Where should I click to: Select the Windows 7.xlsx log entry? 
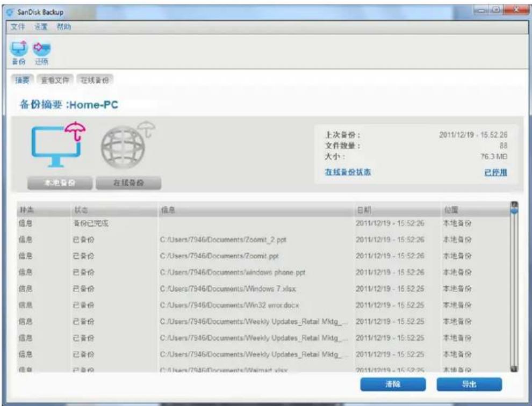coord(263,289)
